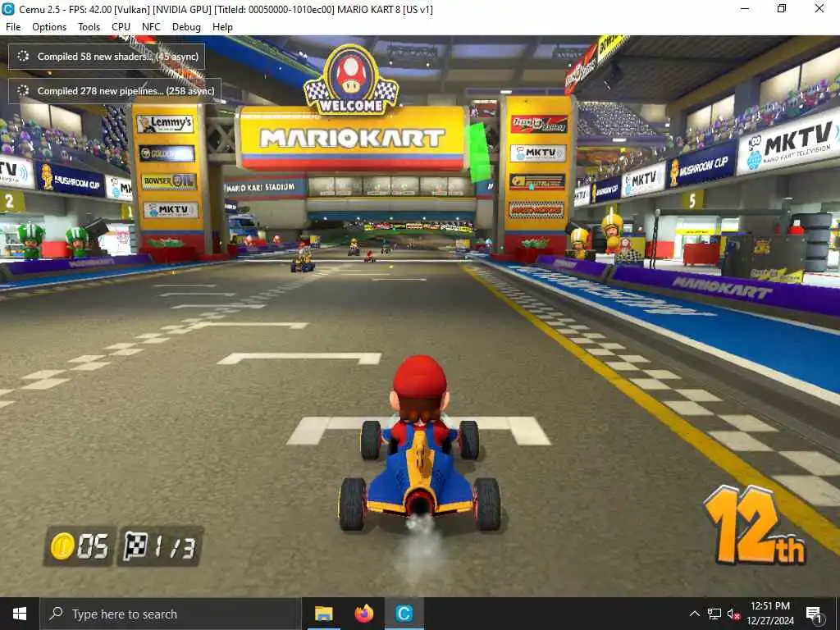The width and height of the screenshot is (840, 630).
Task: Click the 12th place rank indicator
Action: pos(755,525)
